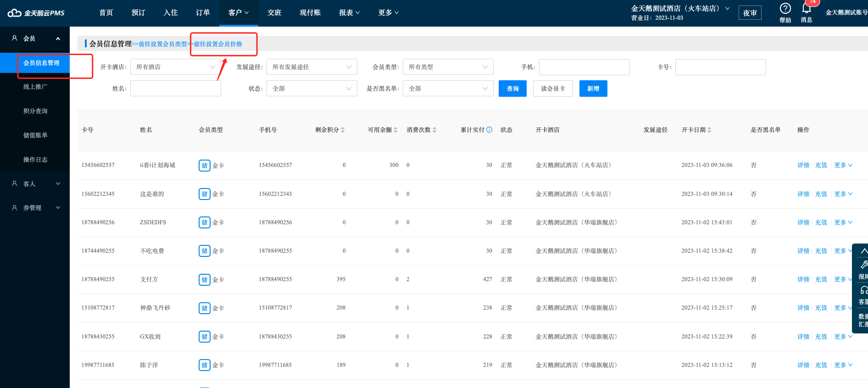
Task: Click the 新增 button
Action: point(593,89)
